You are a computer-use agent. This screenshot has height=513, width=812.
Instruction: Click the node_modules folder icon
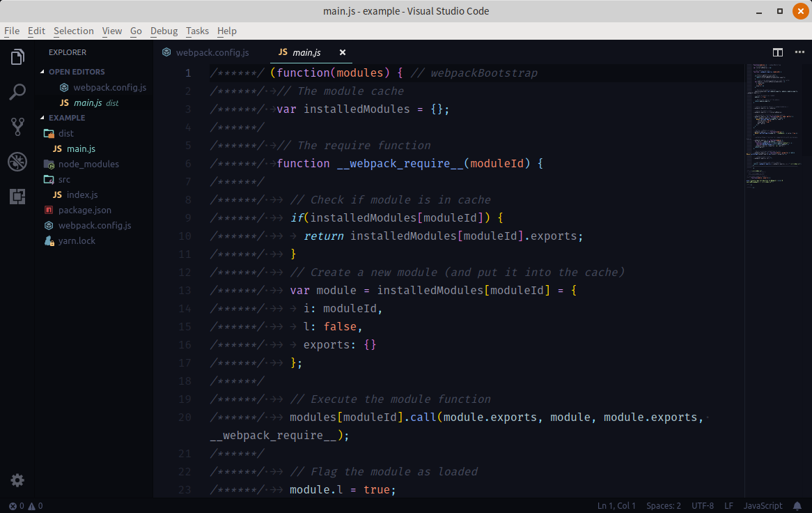(x=49, y=164)
